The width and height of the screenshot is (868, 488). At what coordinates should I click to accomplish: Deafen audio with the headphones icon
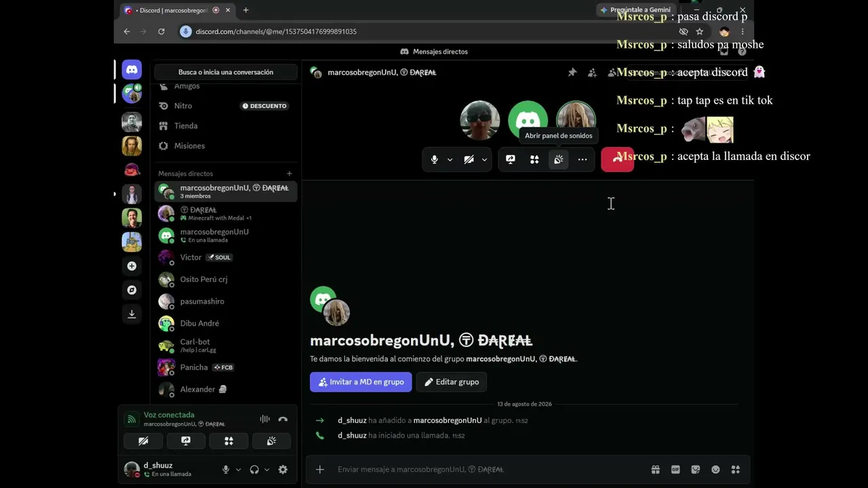pyautogui.click(x=254, y=470)
